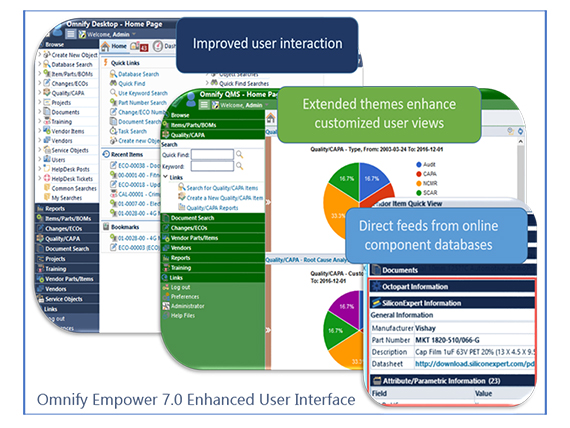Viewport: 570px width, 428px height.
Task: Click in the Keyword input field
Action: pyautogui.click(x=212, y=166)
